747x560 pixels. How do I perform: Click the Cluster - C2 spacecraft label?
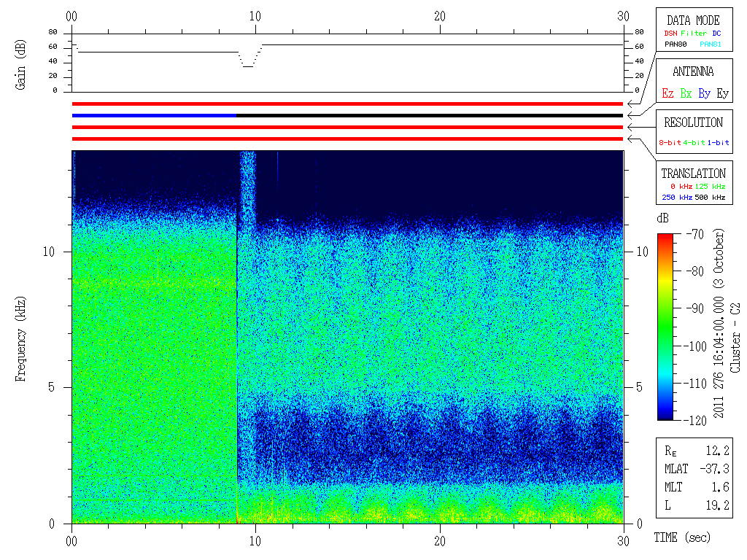click(735, 338)
